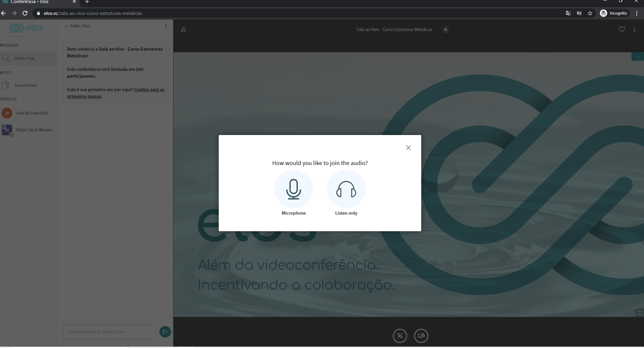Toggle webcam sharing button
The width and height of the screenshot is (644, 348).
coord(421,336)
